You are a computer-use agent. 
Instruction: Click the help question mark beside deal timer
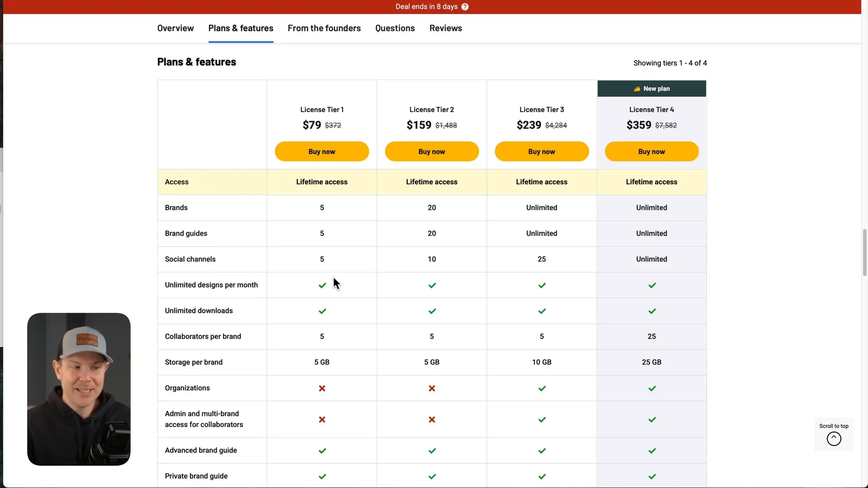pyautogui.click(x=465, y=7)
